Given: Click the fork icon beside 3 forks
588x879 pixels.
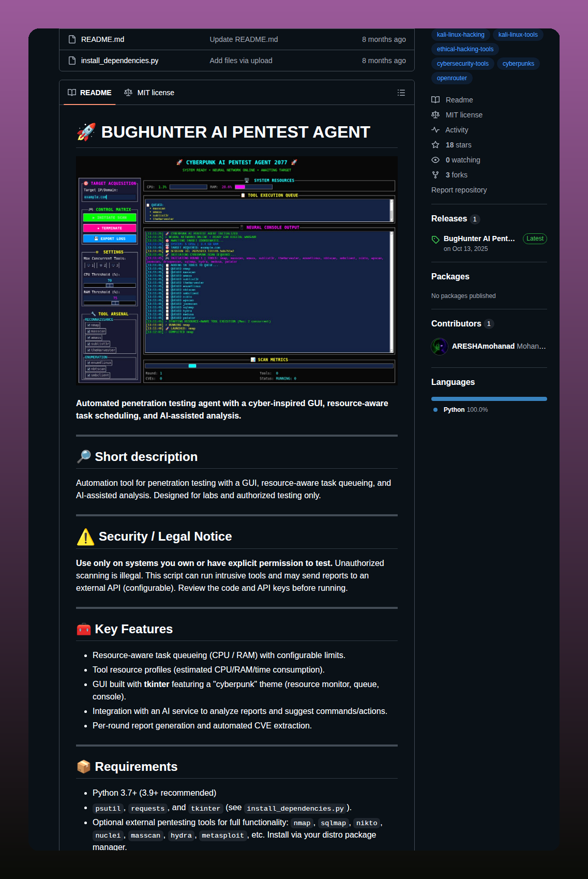Looking at the screenshot, I should pos(435,175).
